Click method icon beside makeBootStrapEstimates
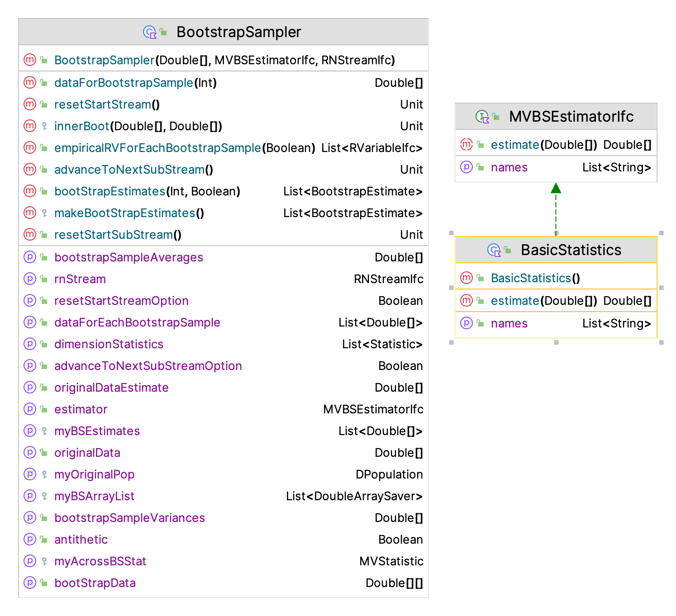Screen dimensions: 676x616 pyautogui.click(x=30, y=213)
